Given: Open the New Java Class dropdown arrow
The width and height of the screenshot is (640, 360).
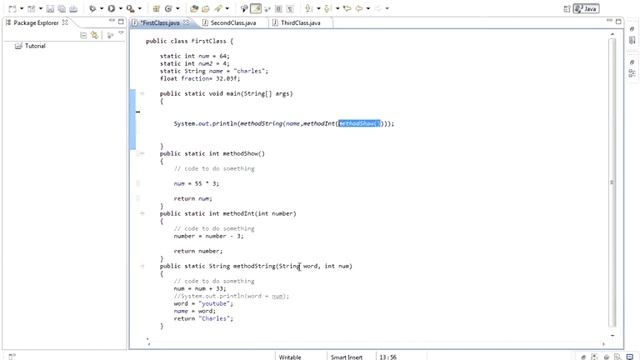Looking at the screenshot, I should [x=178, y=9].
